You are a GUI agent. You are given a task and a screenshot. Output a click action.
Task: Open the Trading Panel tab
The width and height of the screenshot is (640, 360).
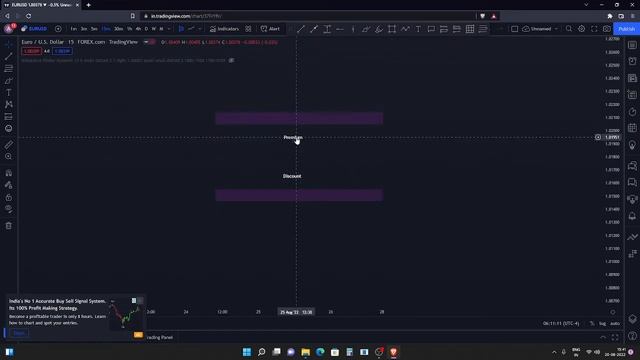(x=160, y=337)
